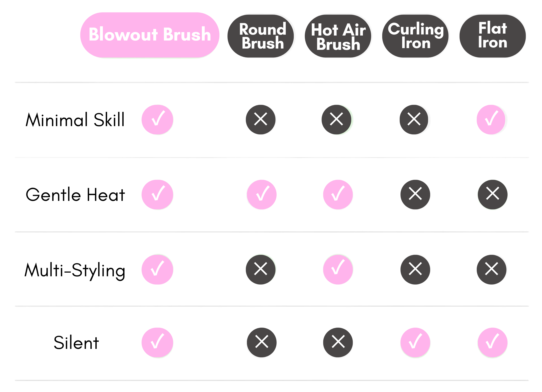This screenshot has height=392, width=542.
Task: Click the Gentle Heat row label
Action: 75,195
